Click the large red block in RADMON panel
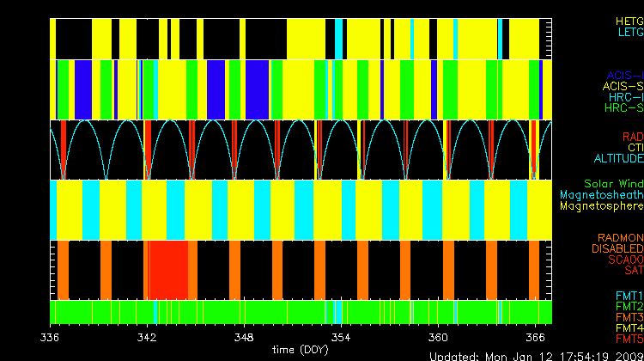 click(168, 268)
